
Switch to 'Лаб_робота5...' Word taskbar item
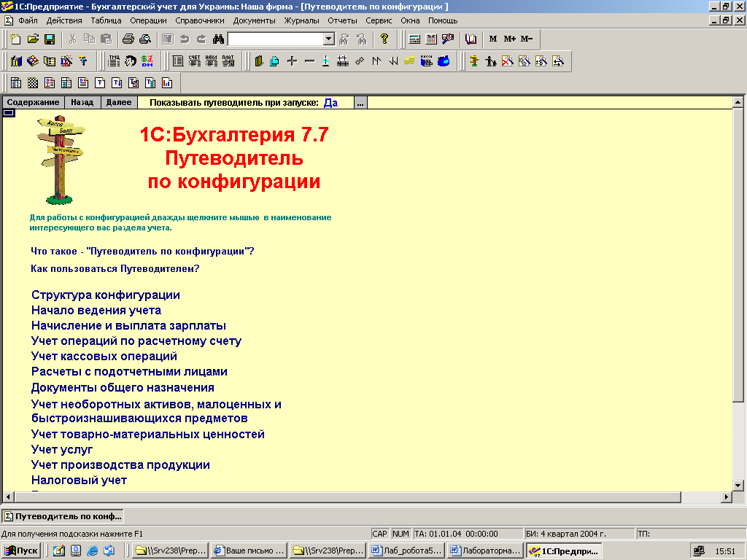click(x=406, y=551)
